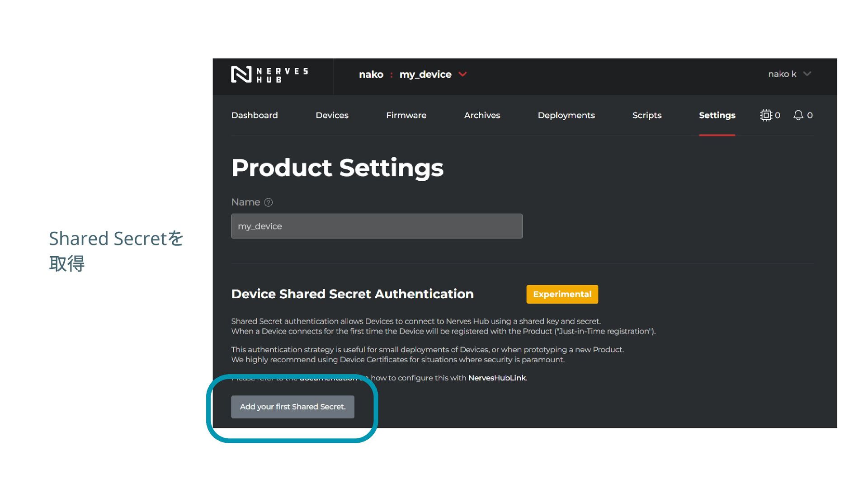868x488 pixels.
Task: Follow the NervesHubLink link
Action: [497, 378]
